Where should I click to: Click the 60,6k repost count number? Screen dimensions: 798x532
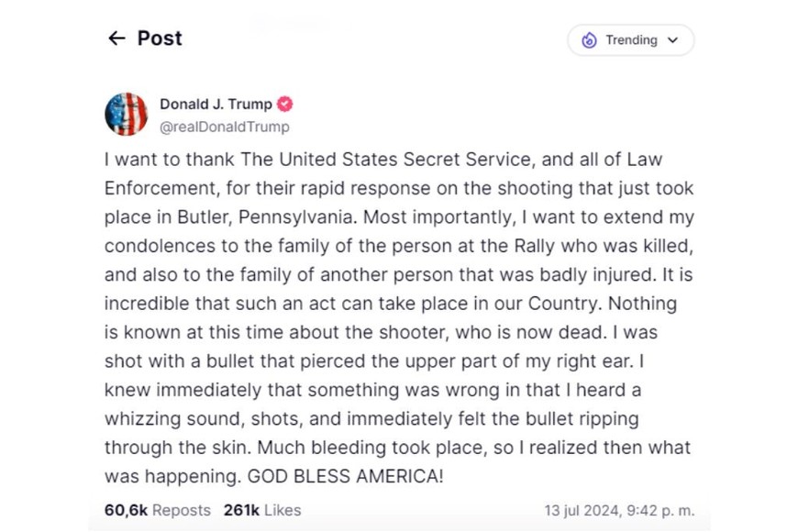[126, 510]
